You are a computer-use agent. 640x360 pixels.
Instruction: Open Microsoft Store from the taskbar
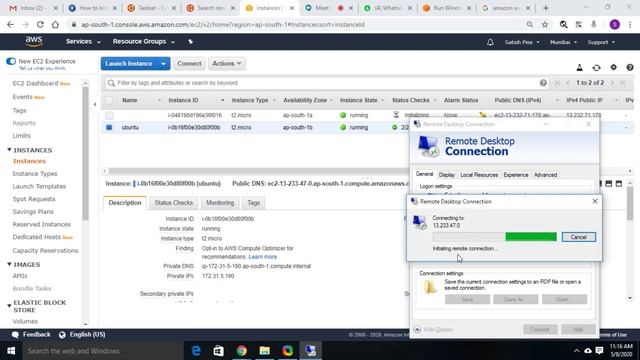(218, 351)
